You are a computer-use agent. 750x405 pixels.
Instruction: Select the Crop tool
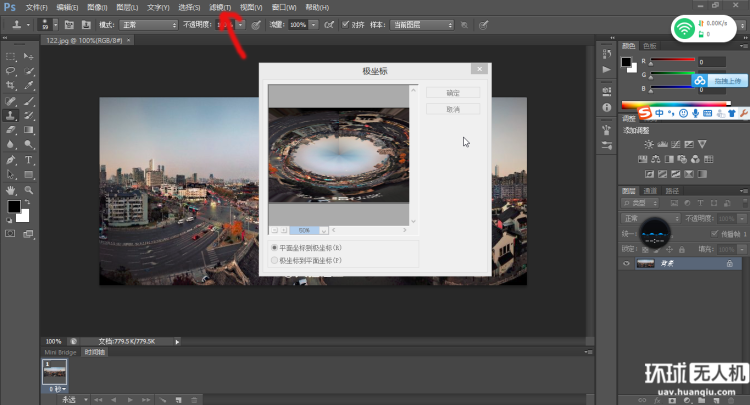(x=10, y=86)
